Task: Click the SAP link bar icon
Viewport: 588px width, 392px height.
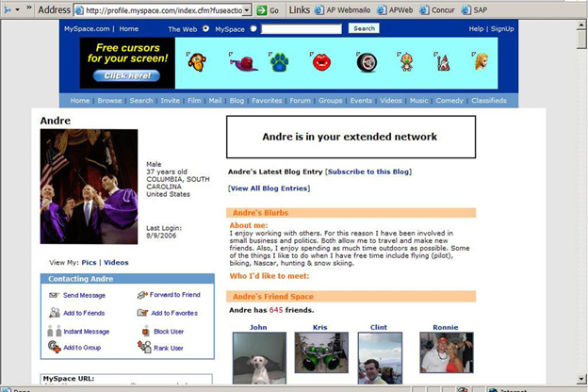Action: tap(465, 10)
